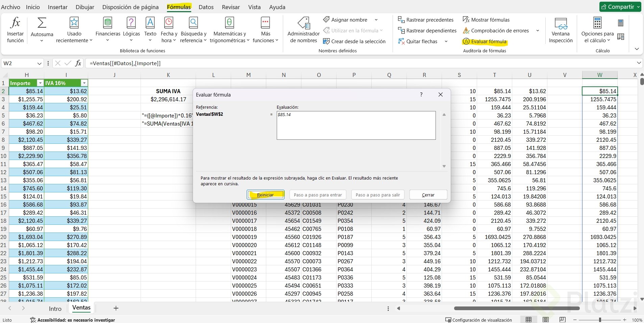
Task: Expand the Name Box dropdown
Action: pos(39,63)
